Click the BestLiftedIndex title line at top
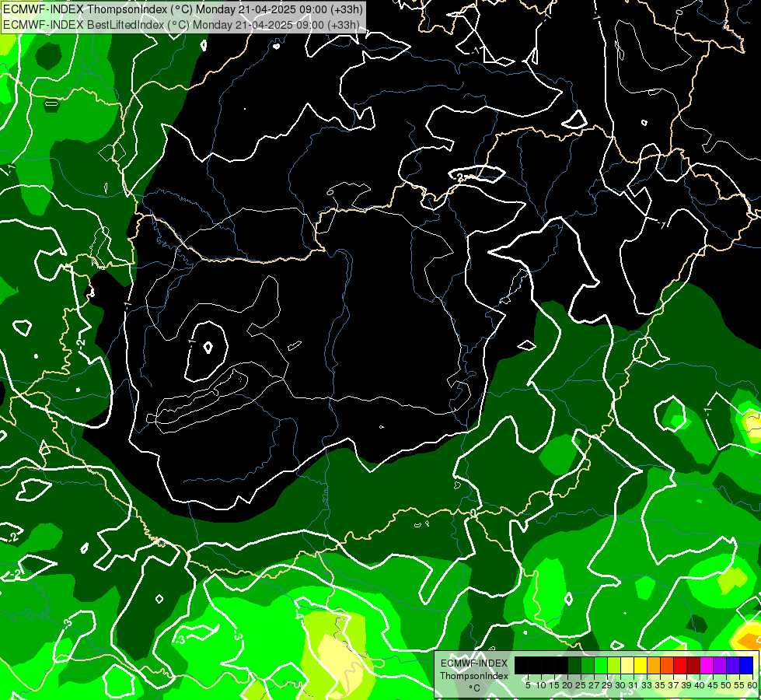 pyautogui.click(x=182, y=25)
